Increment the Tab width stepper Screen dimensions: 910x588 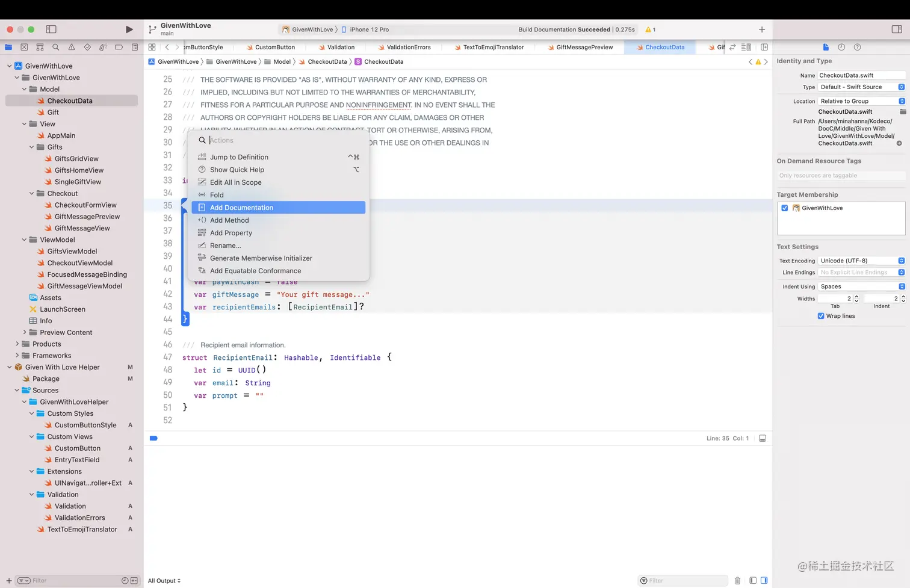[x=856, y=297]
